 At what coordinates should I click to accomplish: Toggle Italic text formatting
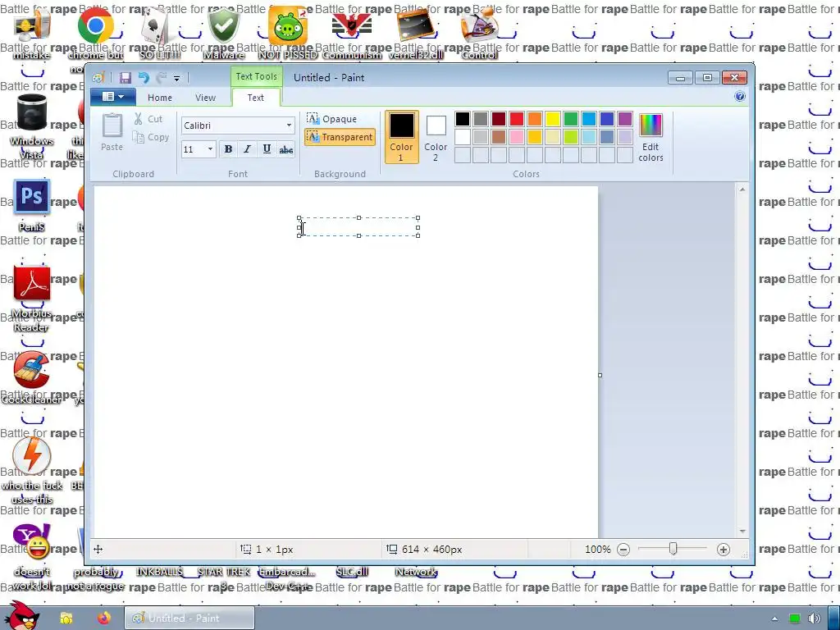(247, 149)
